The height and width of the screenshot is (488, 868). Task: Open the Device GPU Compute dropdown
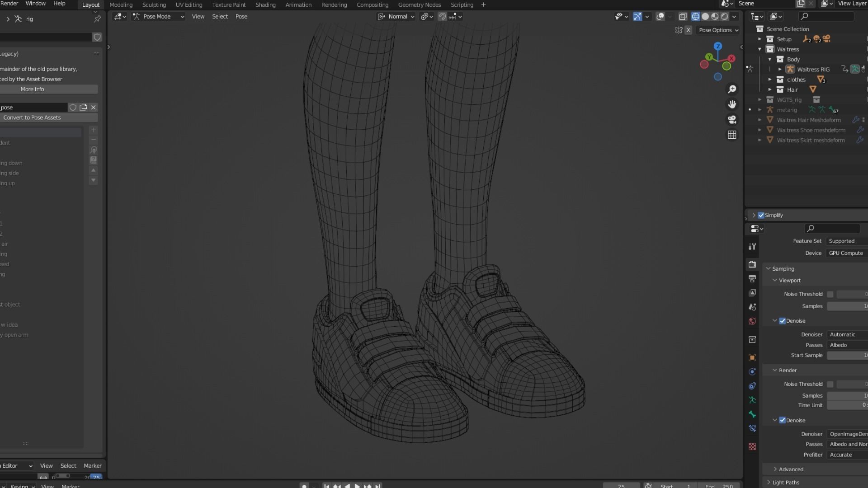pyautogui.click(x=846, y=253)
